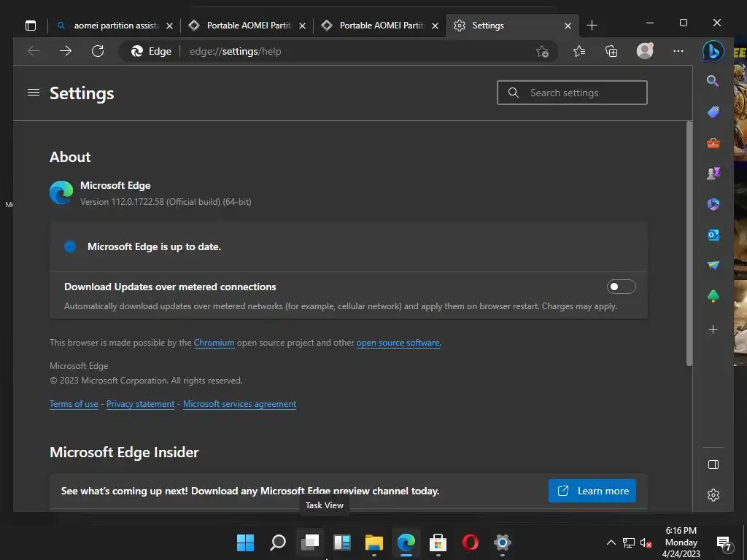The width and height of the screenshot is (747, 560).
Task: Click the Learn more button
Action: point(592,491)
